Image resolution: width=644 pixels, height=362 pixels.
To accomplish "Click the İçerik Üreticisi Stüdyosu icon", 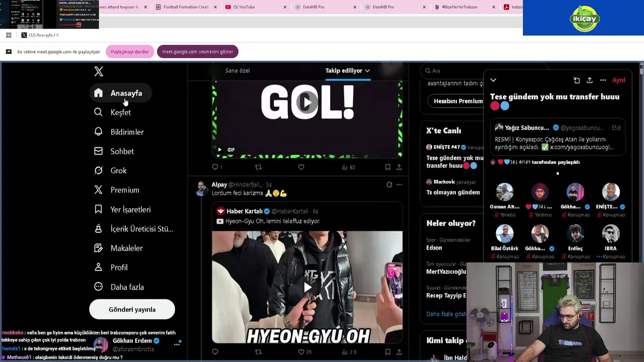I will click(99, 229).
